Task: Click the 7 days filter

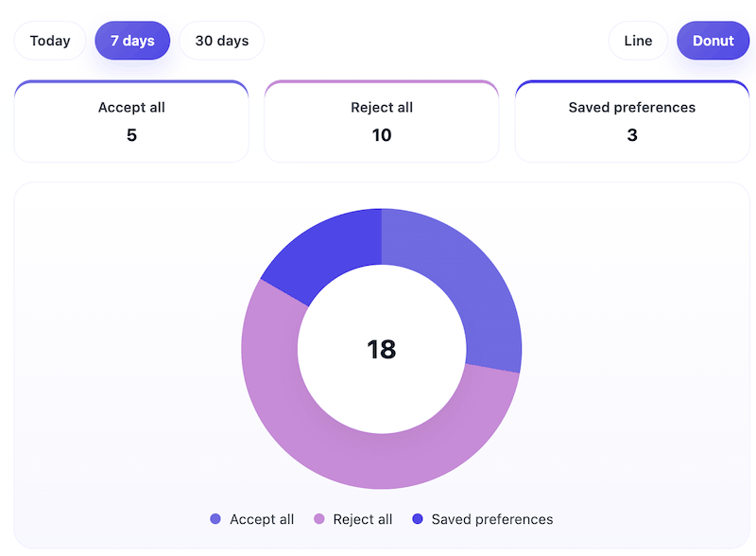Action: tap(132, 41)
